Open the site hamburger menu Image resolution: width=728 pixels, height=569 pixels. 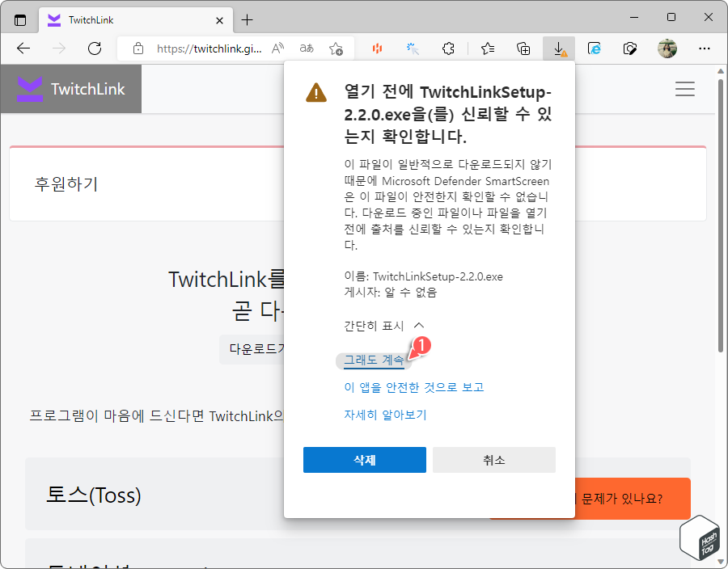click(x=685, y=89)
